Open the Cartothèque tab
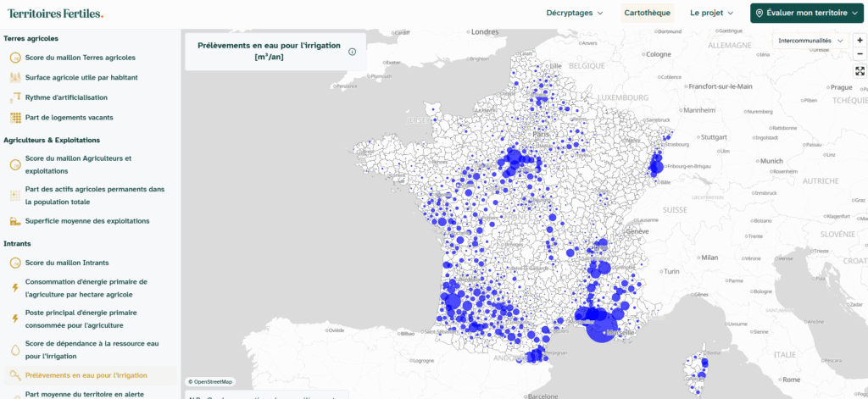This screenshot has width=868, height=399. pos(647,13)
